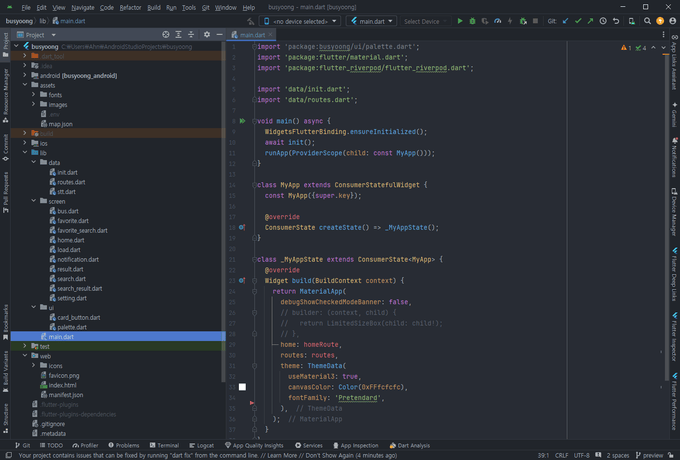Collapse the assets folder

click(25, 85)
